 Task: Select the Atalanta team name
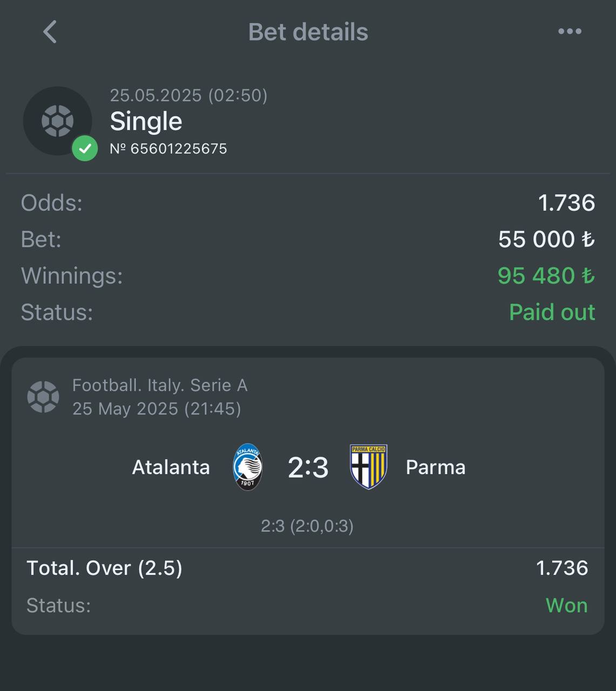171,467
